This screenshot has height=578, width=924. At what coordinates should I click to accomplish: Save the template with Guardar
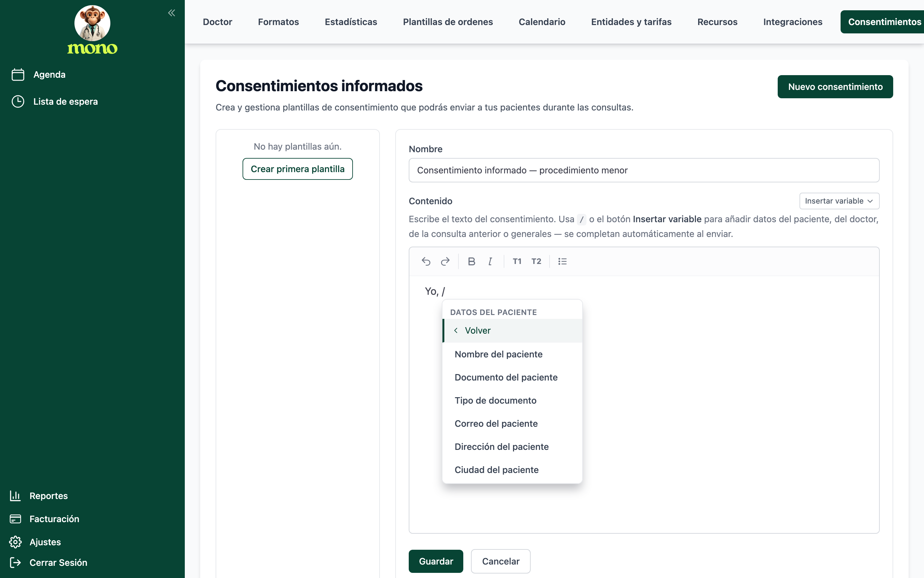click(436, 561)
